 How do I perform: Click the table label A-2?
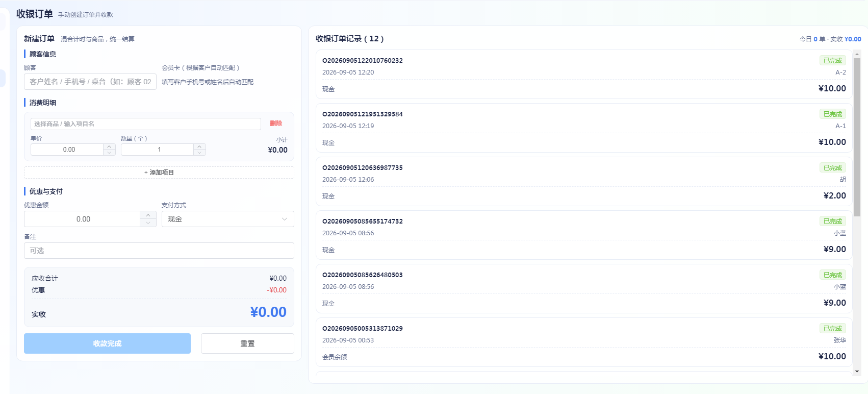[x=840, y=72]
